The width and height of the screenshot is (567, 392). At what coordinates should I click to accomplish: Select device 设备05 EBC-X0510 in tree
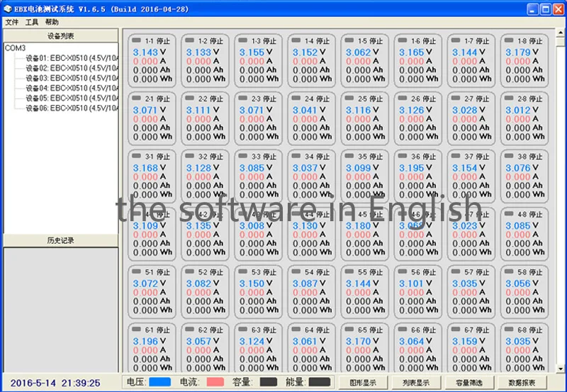pyautogui.click(x=72, y=98)
